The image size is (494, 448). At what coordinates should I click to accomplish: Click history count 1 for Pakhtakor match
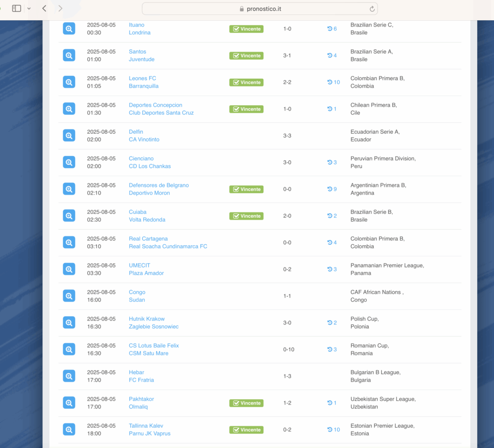332,403
